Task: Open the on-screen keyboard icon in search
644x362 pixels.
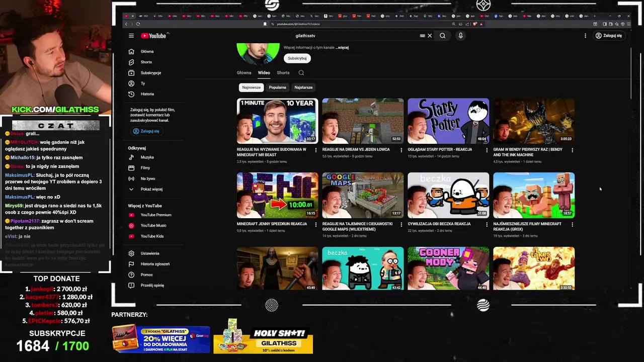Action: click(422, 36)
